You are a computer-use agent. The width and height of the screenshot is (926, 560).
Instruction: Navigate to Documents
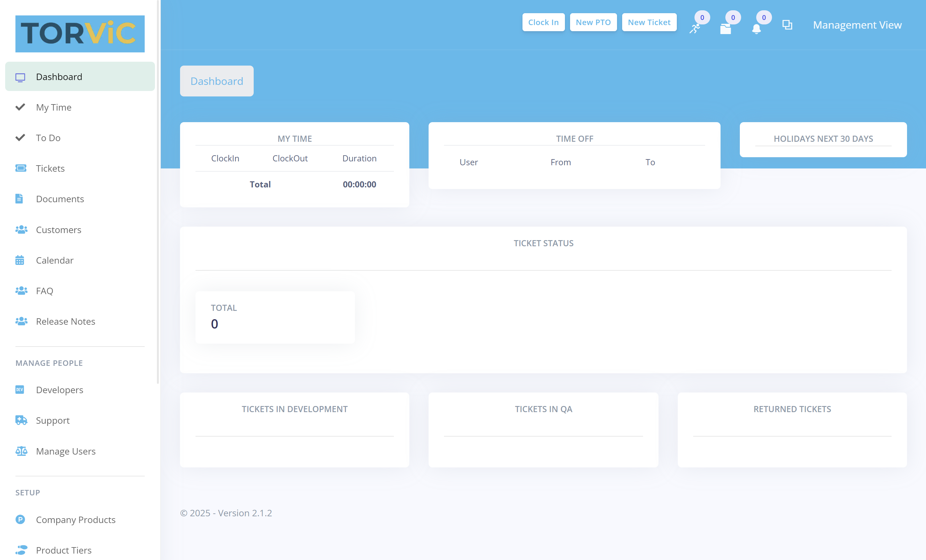click(80, 198)
